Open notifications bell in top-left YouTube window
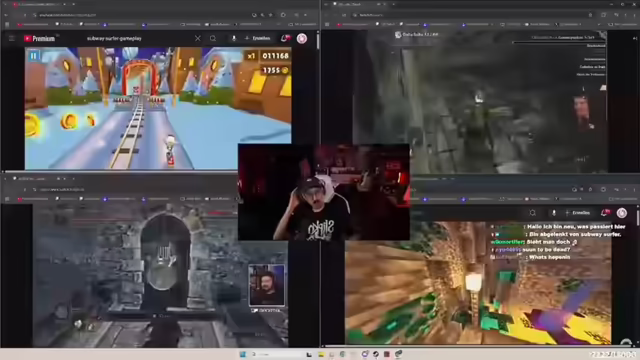This screenshot has width=640, height=360. click(284, 38)
